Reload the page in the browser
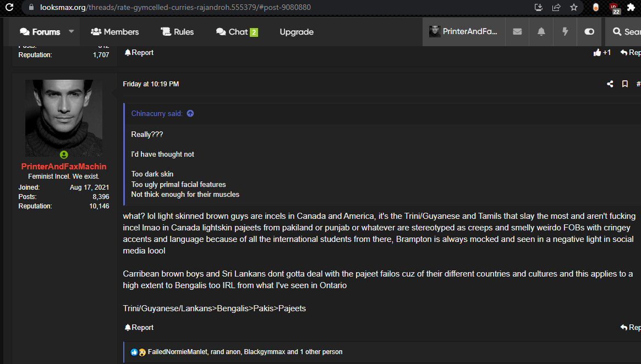This screenshot has width=641, height=364. pos(9,8)
